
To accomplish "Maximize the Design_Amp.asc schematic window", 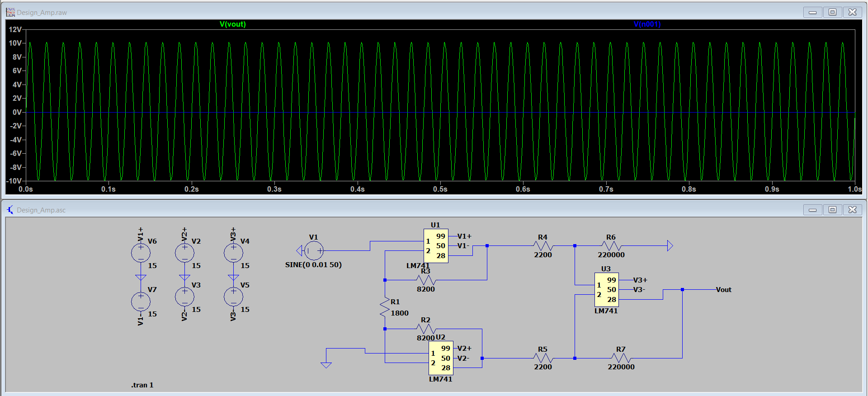I will pos(832,210).
